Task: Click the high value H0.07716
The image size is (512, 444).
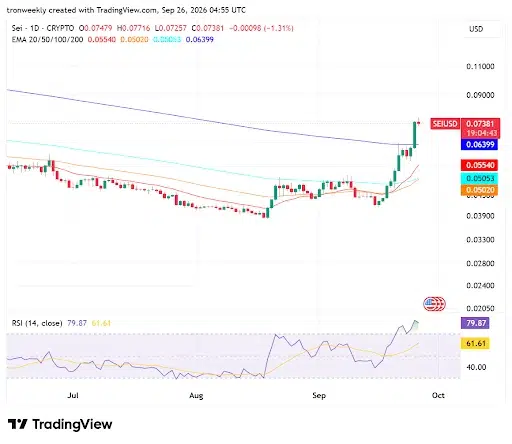Action: click(x=133, y=28)
